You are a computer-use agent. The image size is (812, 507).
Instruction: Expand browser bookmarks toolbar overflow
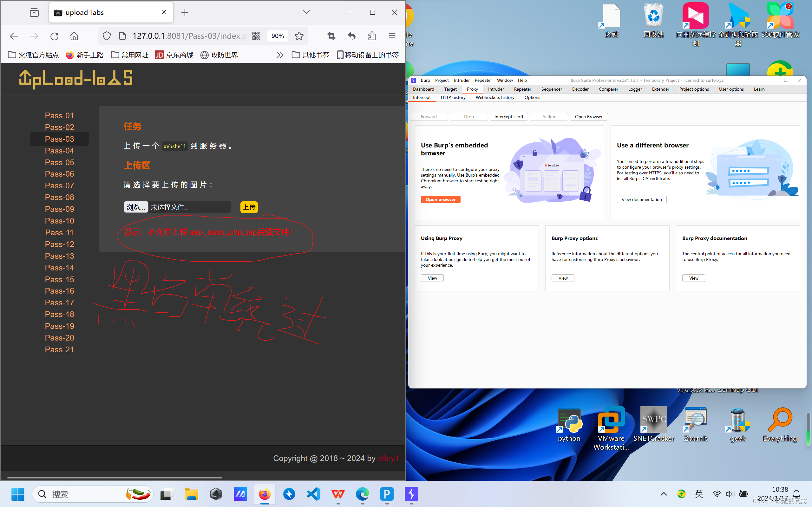pos(280,54)
